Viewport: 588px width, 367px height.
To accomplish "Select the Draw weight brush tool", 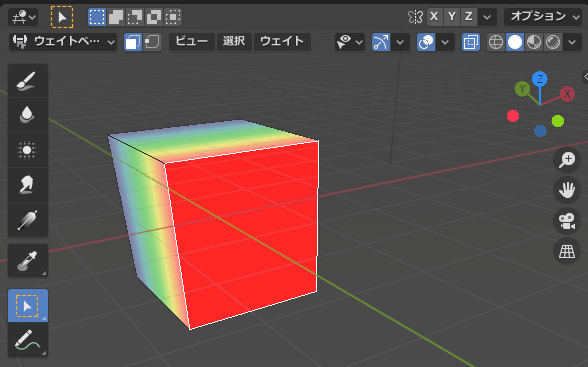I will (x=28, y=81).
